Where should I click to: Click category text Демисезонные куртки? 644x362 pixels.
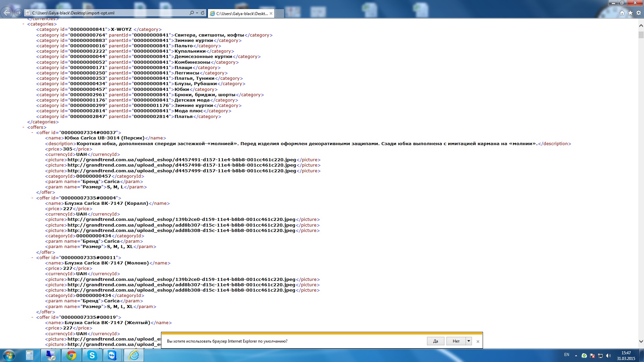(203, 57)
